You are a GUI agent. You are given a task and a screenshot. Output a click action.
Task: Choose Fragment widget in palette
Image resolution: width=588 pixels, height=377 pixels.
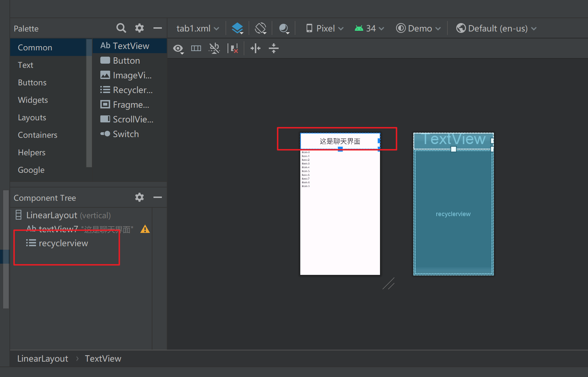130,105
